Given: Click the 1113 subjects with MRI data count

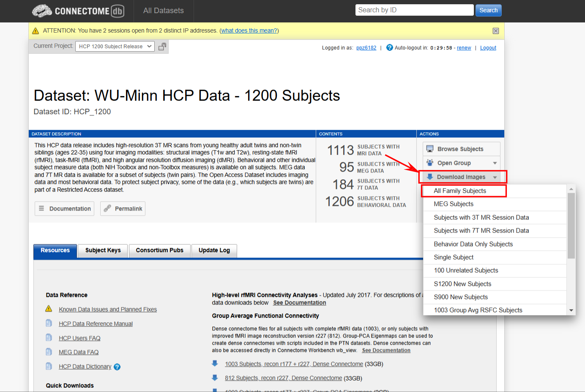Looking at the screenshot, I should coord(340,150).
